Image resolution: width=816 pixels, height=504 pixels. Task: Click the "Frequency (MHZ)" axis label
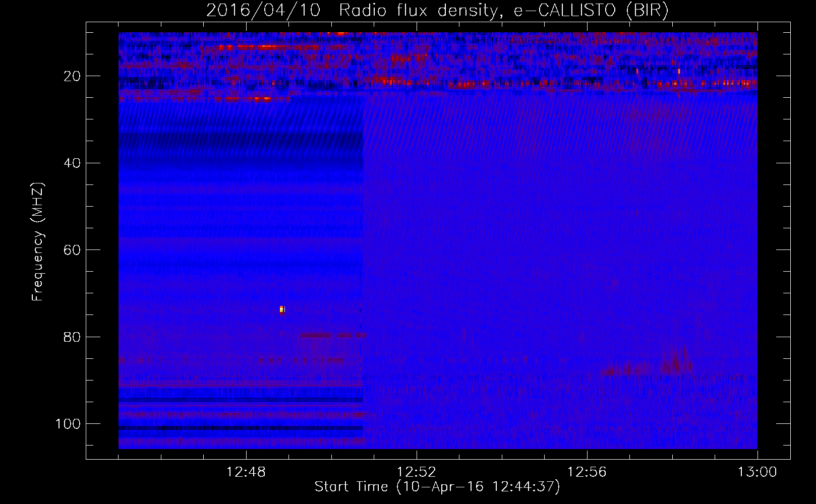pyautogui.click(x=38, y=242)
